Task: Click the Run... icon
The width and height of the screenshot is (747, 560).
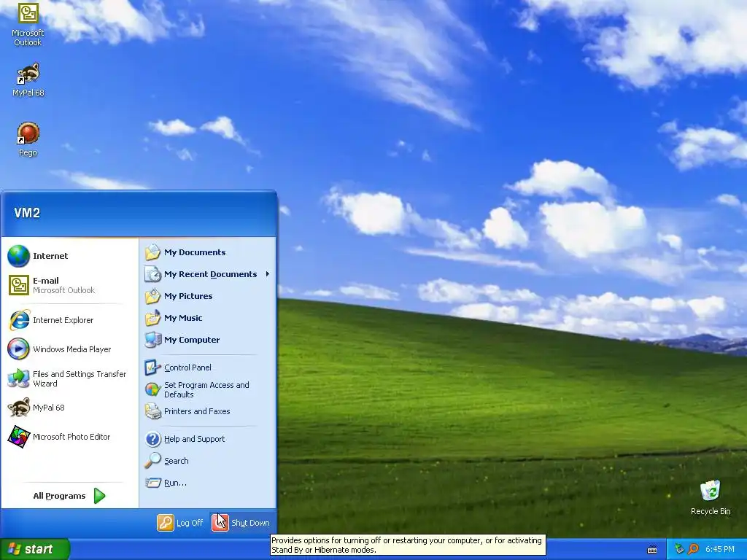Action: (x=153, y=483)
